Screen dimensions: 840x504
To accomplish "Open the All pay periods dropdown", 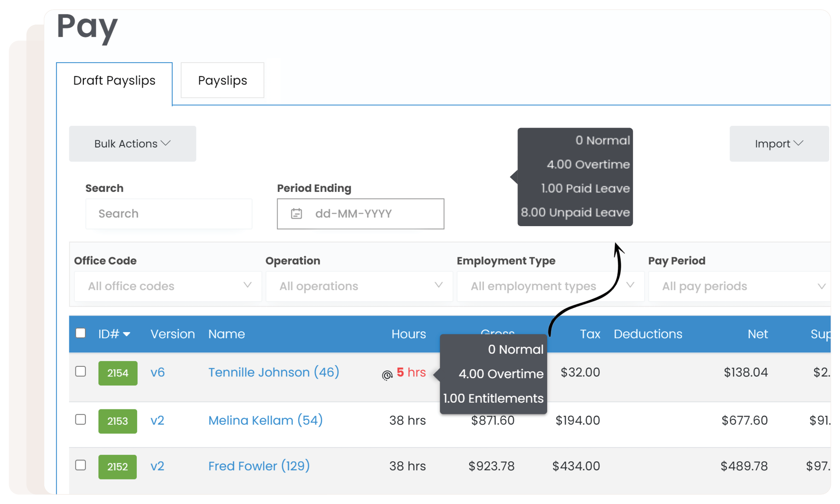I will pos(741,286).
